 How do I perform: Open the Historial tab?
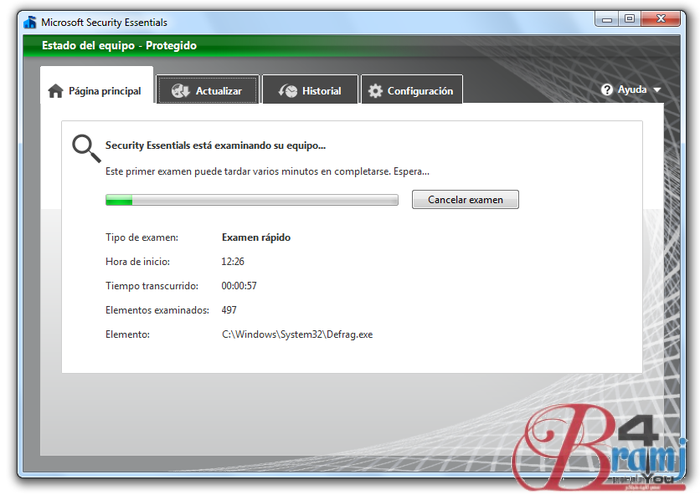310,90
